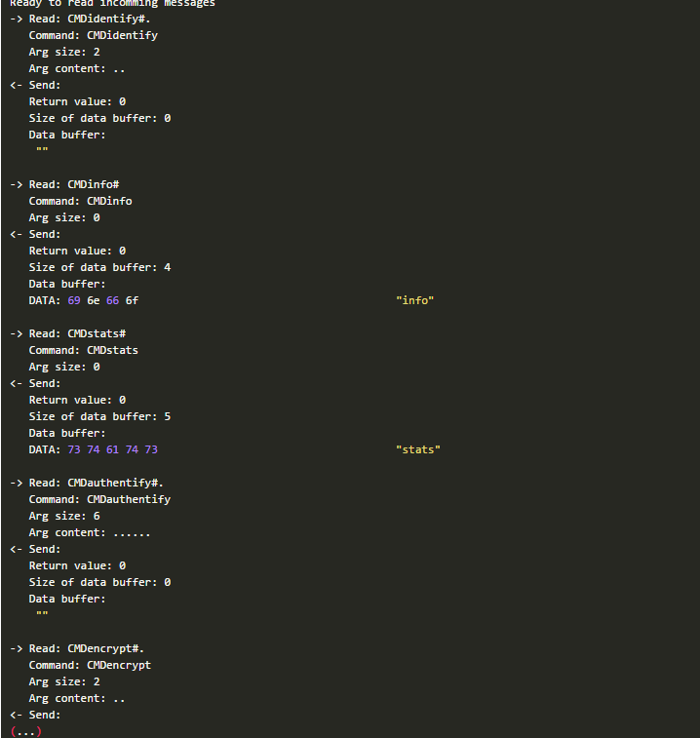Select the "Command: CMDstats" text
This screenshot has height=738, width=700.
[83, 350]
